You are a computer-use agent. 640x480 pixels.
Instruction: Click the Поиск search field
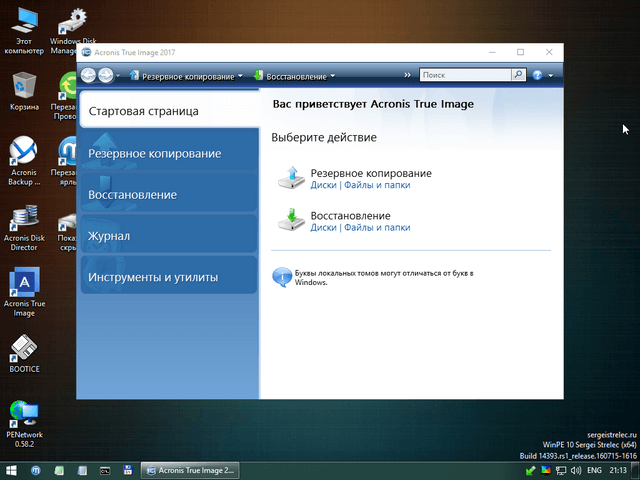[464, 75]
